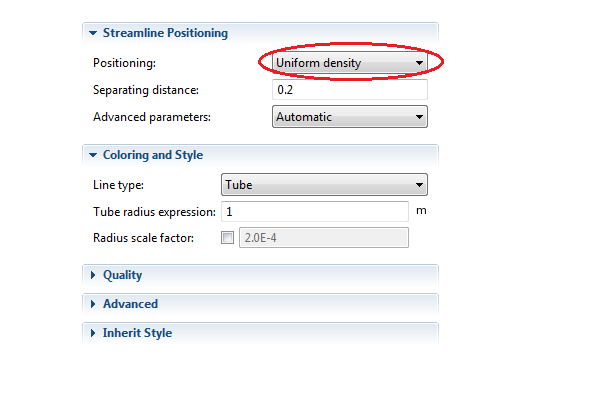
Task: Open the Automatic advanced parameters dropdown
Action: pos(340,117)
